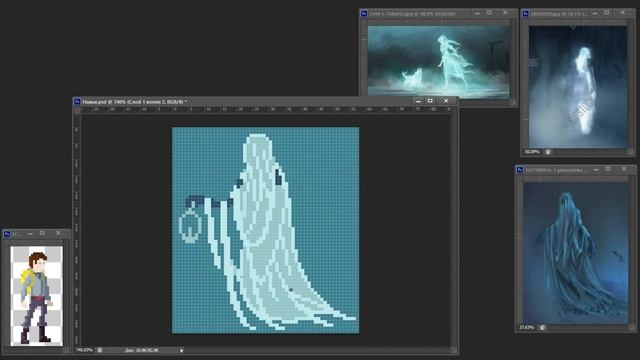Click the blue cloaked figure reference image
Viewport: 640px width, 360px height.
point(576,253)
